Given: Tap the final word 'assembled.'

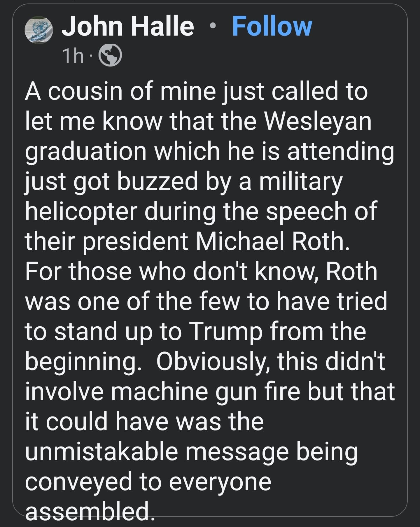Looking at the screenshot, I should [89, 512].
